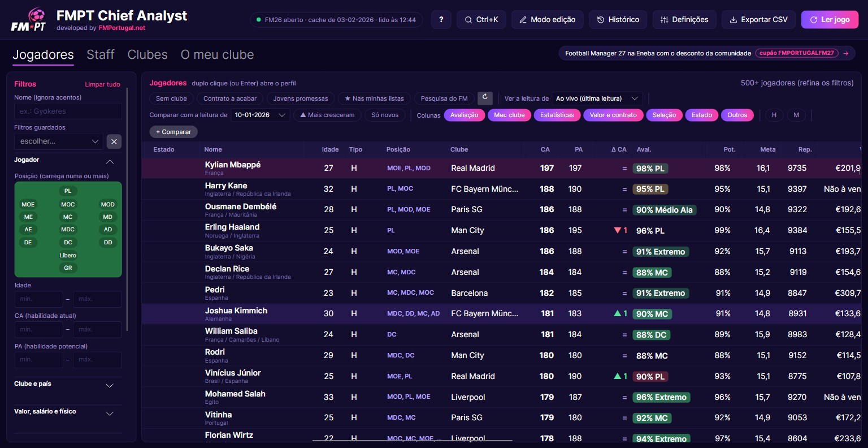This screenshot has height=448, width=868.
Task: Click the PA max input field
Action: [97, 360]
